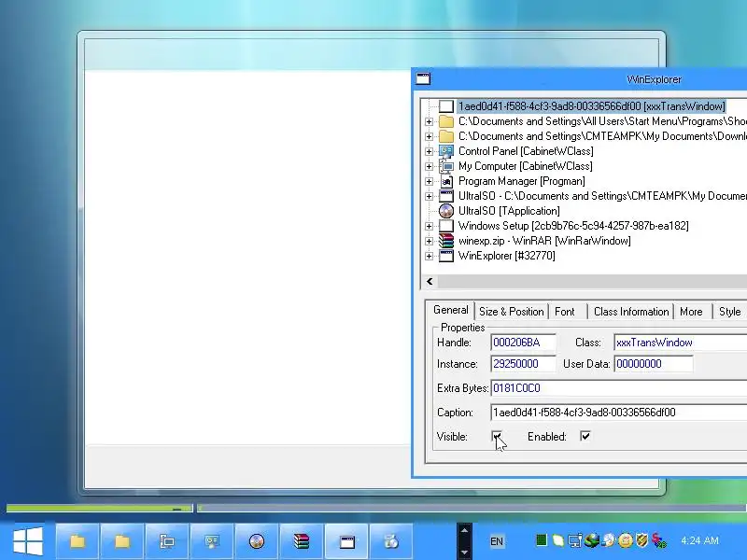Click the 4:24 AM clock

click(699, 540)
